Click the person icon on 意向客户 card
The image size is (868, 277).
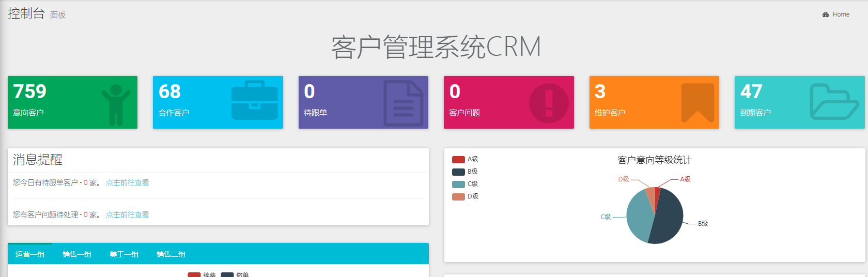click(x=116, y=104)
